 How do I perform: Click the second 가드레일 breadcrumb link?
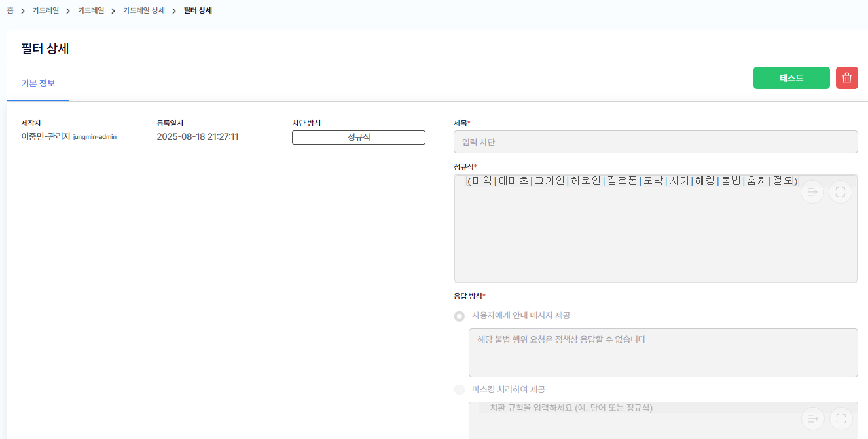pos(91,10)
